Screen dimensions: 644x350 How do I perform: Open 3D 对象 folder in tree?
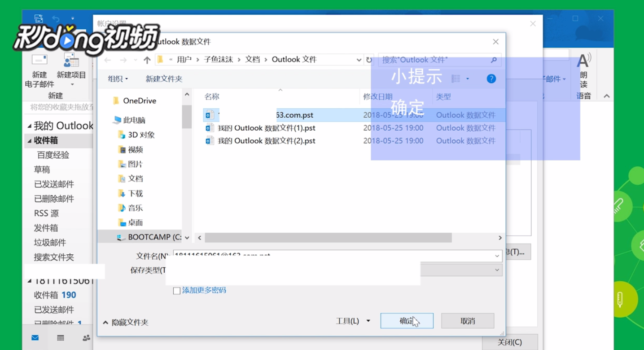141,135
